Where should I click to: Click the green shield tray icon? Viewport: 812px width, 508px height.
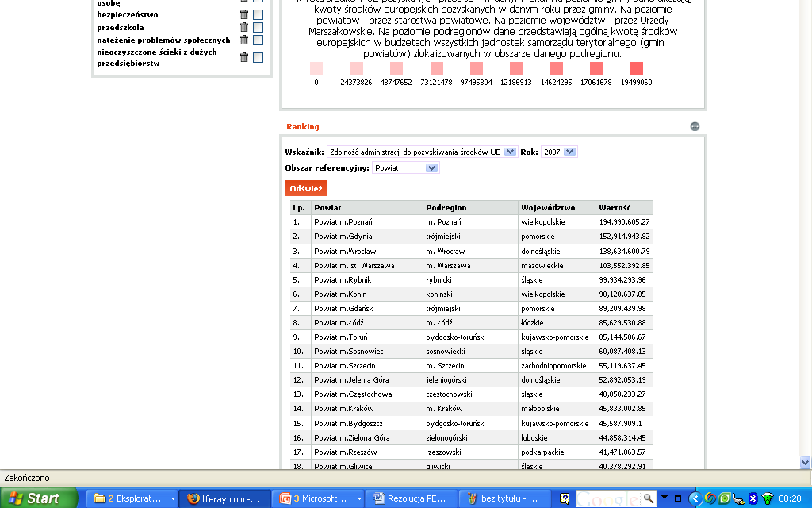[725, 498]
